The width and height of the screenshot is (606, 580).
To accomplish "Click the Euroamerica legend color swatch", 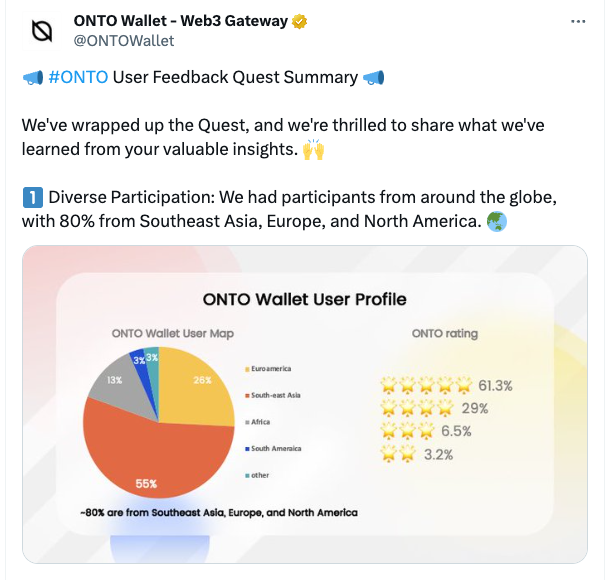I will (247, 369).
